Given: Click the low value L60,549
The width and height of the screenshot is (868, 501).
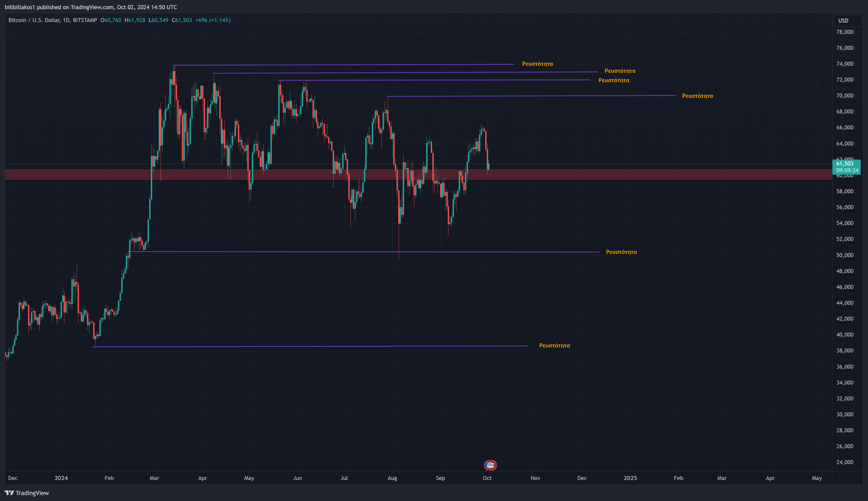Looking at the screenshot, I should (x=158, y=20).
